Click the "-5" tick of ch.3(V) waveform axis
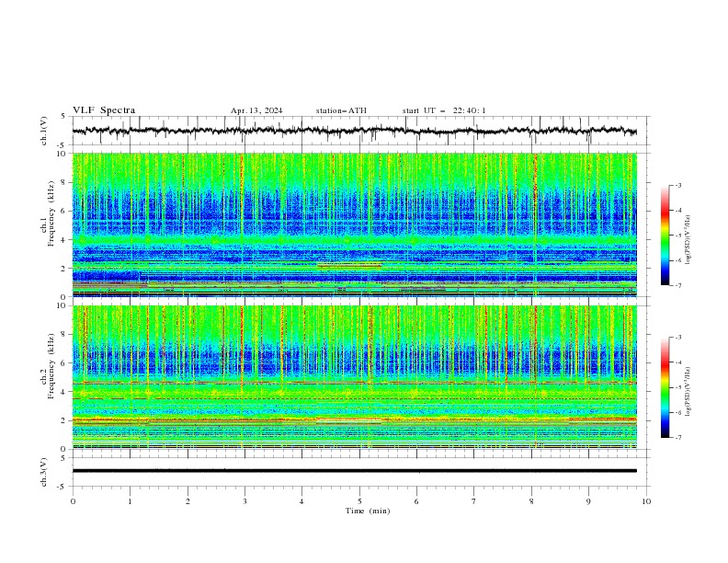The width and height of the screenshot is (728, 563). (62, 487)
